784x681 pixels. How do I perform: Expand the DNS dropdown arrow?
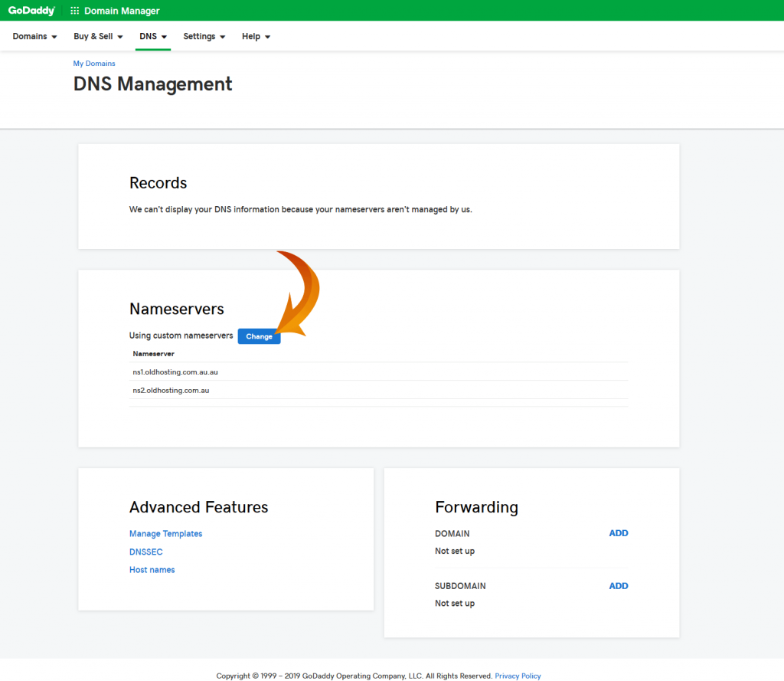(x=164, y=37)
